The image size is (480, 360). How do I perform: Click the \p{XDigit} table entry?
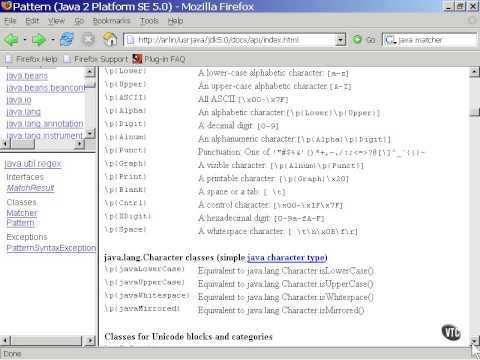coord(127,216)
